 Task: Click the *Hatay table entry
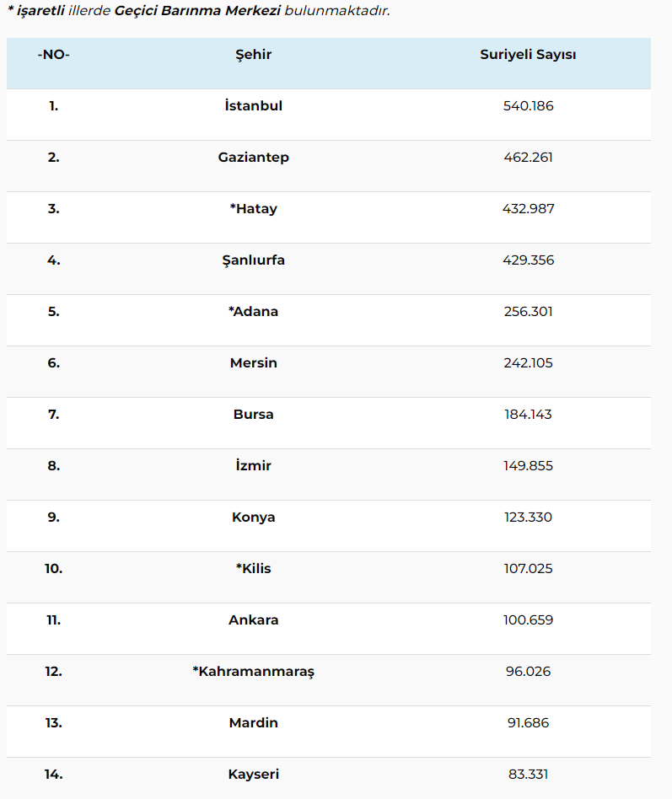click(253, 208)
